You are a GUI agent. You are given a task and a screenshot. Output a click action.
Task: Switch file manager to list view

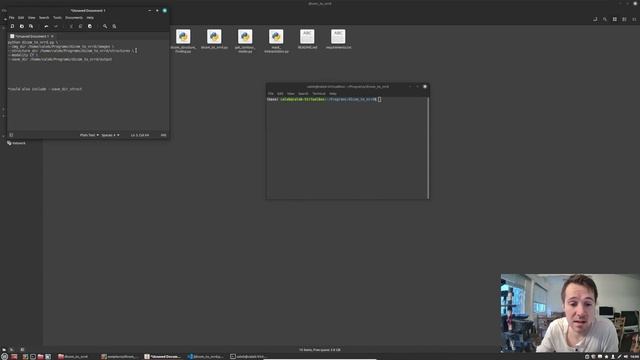[x=624, y=19]
